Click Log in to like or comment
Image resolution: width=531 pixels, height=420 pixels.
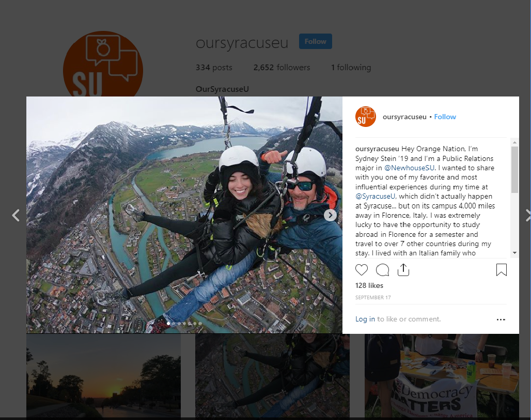[x=365, y=319]
